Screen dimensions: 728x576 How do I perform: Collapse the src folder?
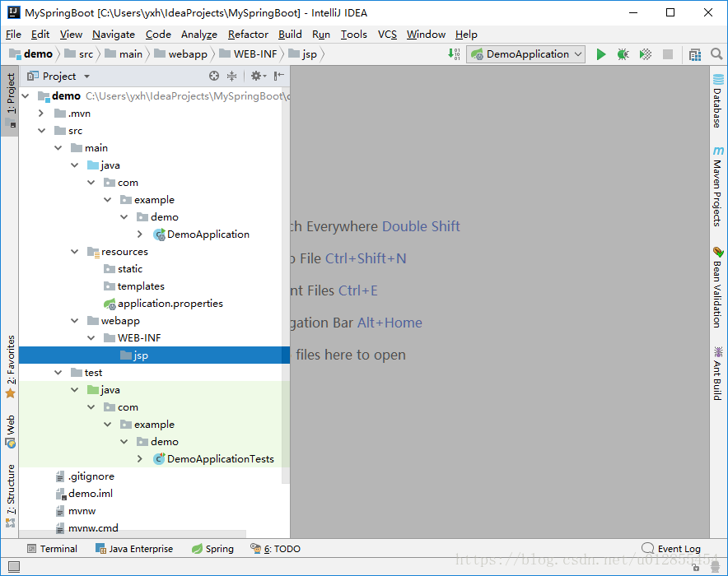click(41, 131)
